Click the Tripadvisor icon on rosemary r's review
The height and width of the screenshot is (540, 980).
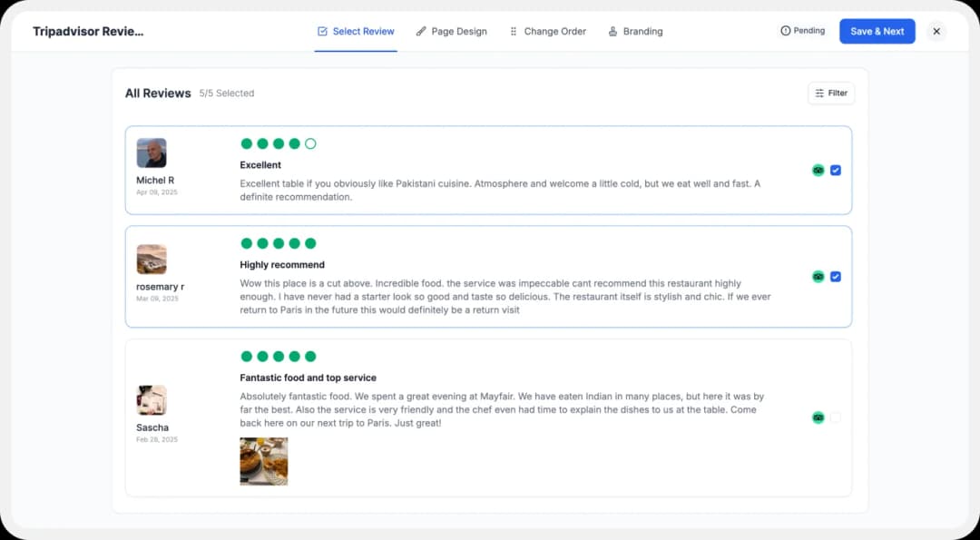coord(818,276)
